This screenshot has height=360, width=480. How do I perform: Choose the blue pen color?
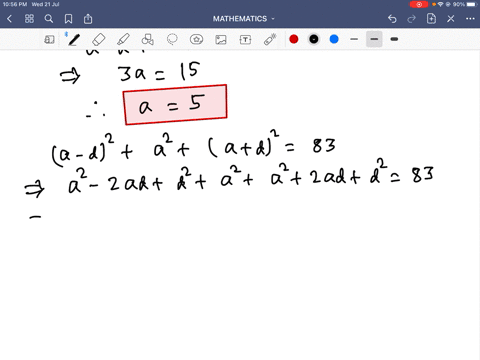[x=334, y=39]
